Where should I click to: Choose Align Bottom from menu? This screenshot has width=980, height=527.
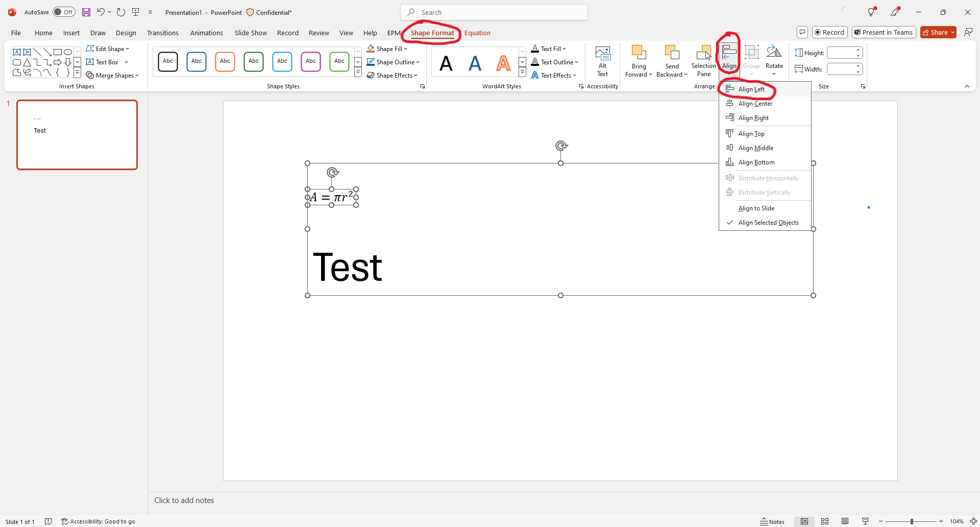tap(765, 162)
